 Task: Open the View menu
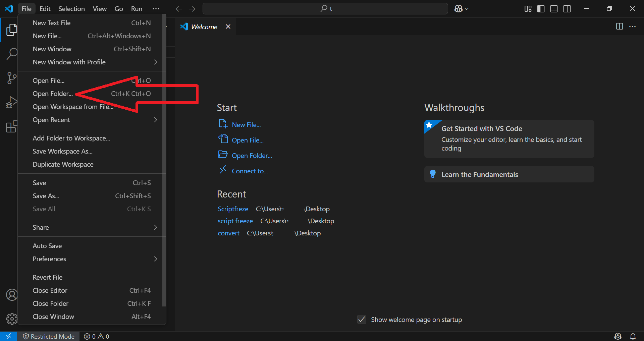click(100, 9)
